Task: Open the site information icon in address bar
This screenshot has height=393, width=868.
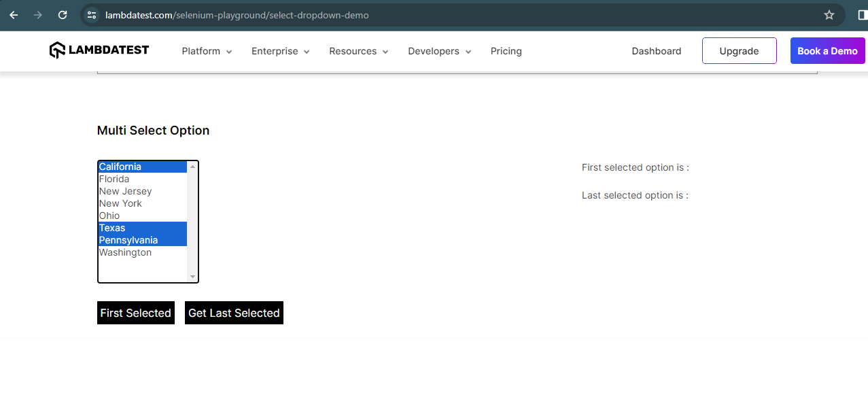Action: pos(91,14)
